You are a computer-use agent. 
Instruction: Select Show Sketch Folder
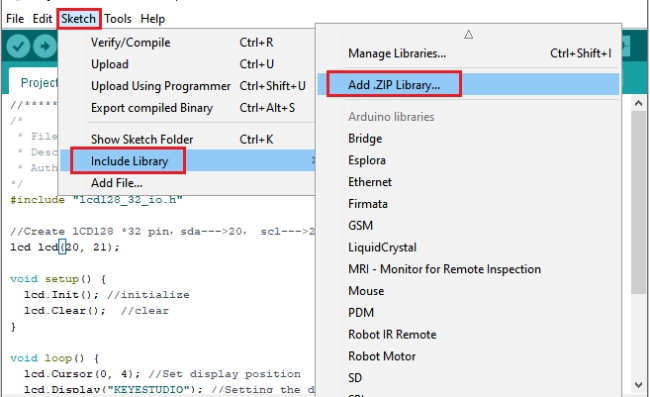pos(187,139)
